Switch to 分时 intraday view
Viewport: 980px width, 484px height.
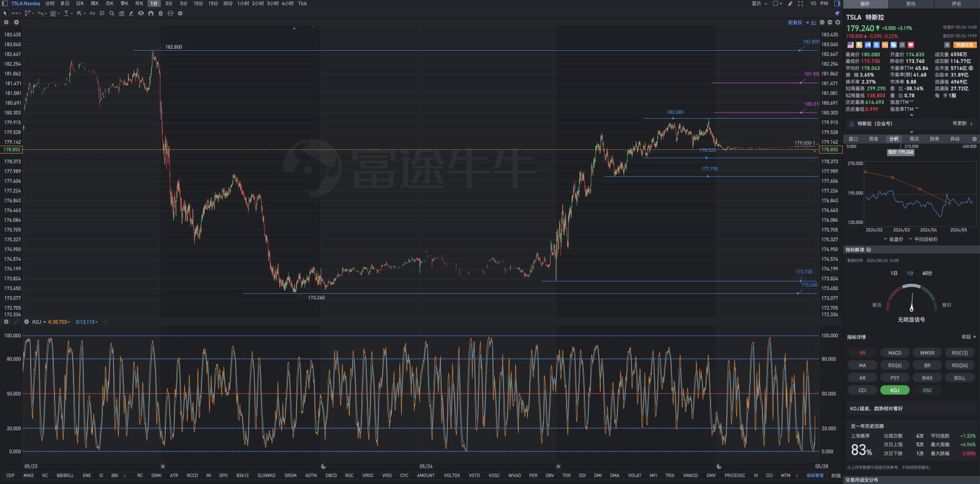[x=50, y=4]
